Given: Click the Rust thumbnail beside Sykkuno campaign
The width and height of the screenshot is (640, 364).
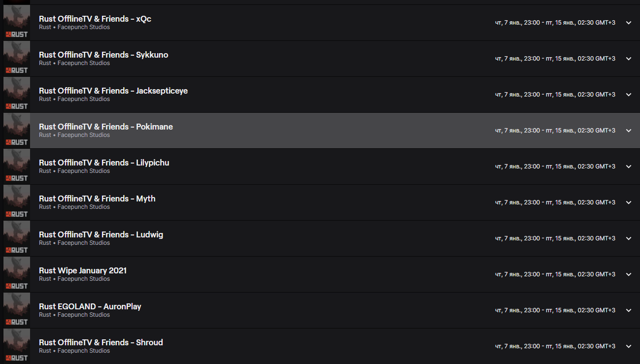Looking at the screenshot, I should click(17, 59).
